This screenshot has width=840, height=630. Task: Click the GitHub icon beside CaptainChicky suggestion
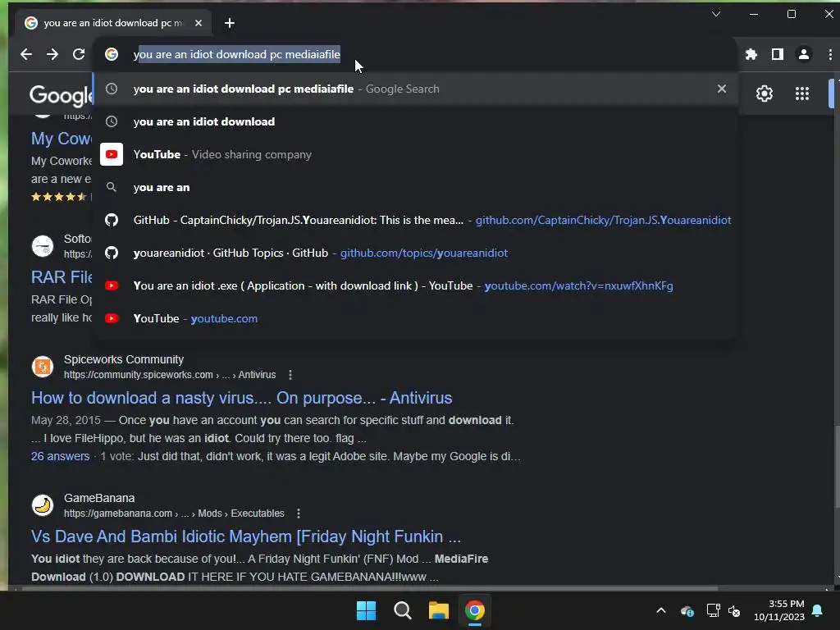[x=112, y=220]
